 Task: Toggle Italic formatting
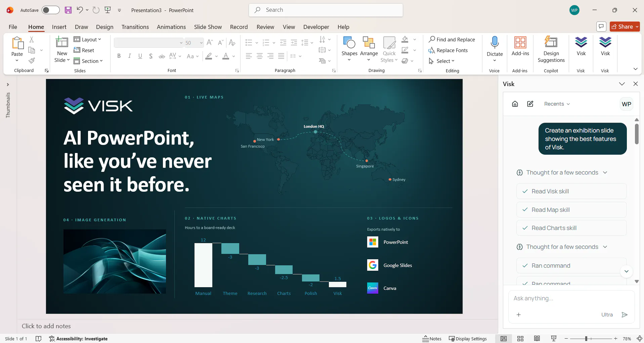point(130,56)
